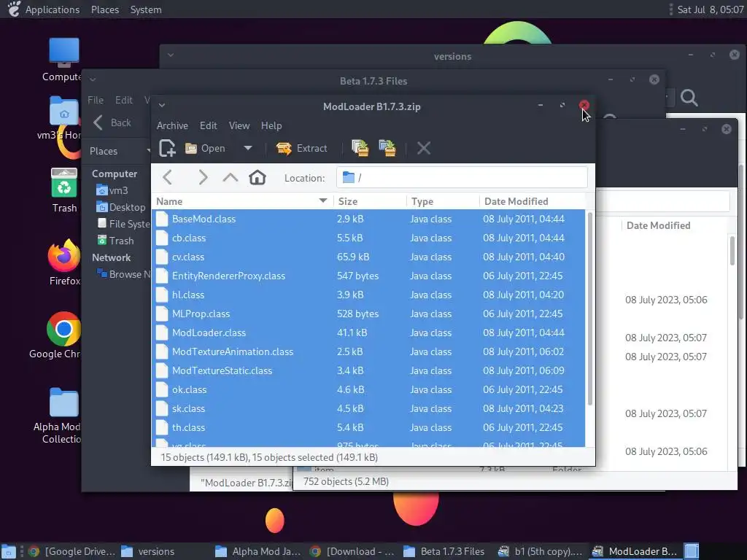Select Browse Network in the sidebar

pyautogui.click(x=123, y=274)
